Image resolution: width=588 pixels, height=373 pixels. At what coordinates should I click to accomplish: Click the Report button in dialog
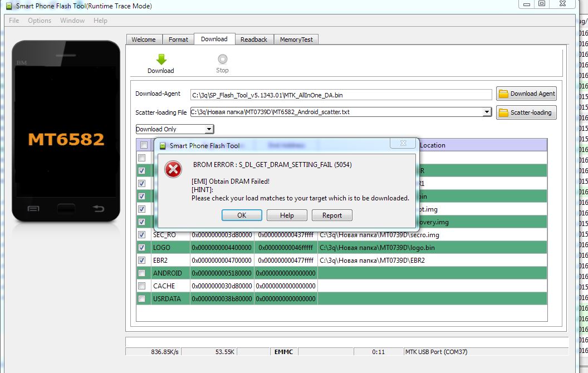(332, 215)
